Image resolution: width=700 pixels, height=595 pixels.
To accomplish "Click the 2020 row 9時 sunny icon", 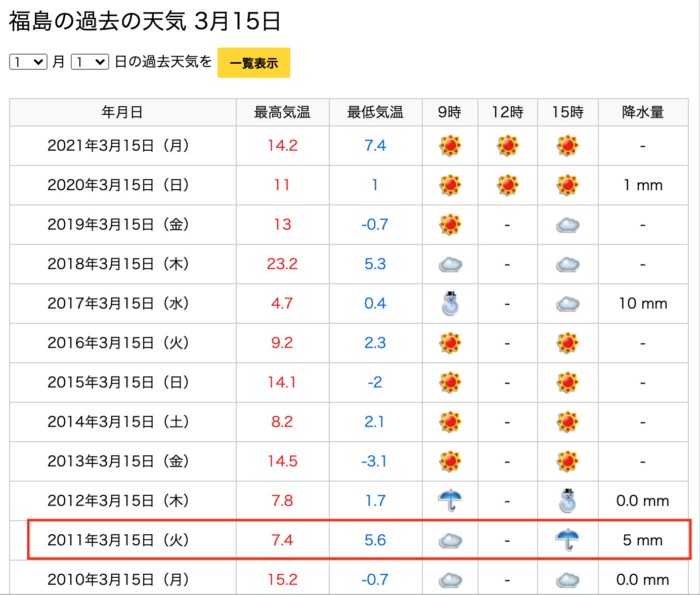I will pyautogui.click(x=450, y=185).
